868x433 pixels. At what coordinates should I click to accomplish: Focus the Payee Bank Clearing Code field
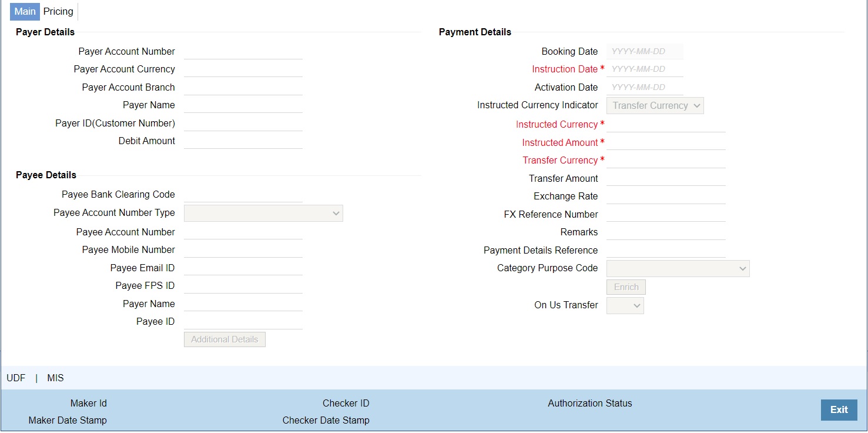pyautogui.click(x=243, y=195)
